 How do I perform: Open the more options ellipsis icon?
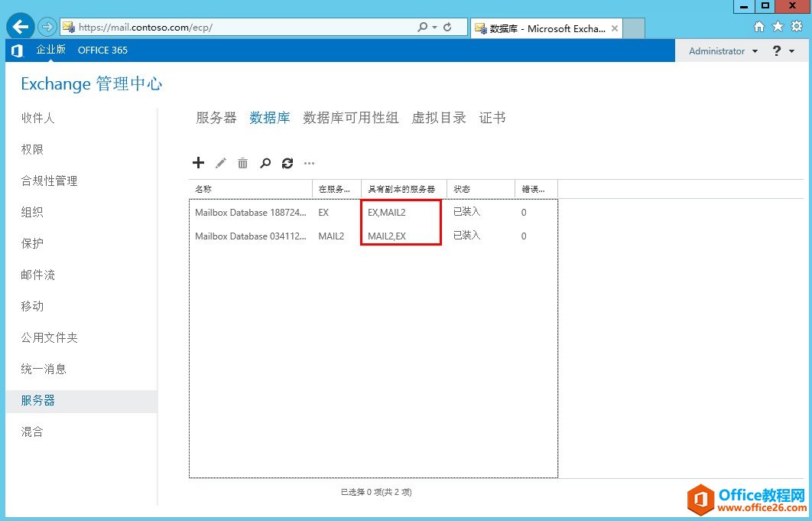[309, 163]
